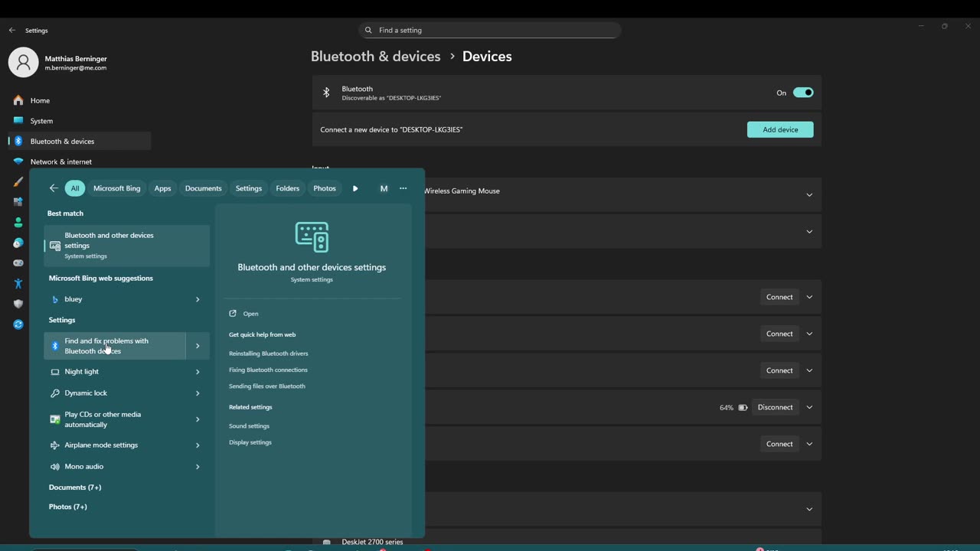Select Photos search filter tab

[x=325, y=188]
